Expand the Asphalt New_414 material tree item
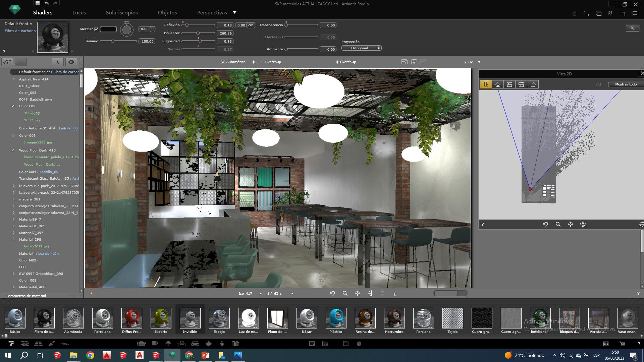The height and width of the screenshot is (362, 644). [13, 79]
